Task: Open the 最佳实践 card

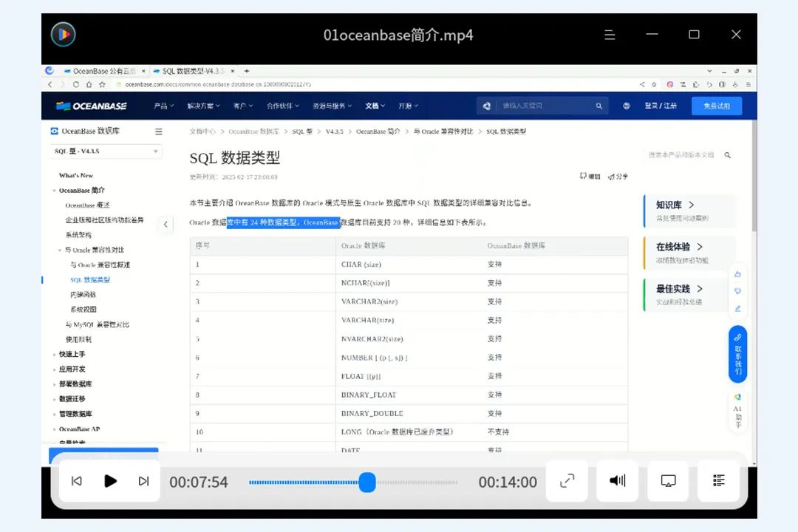Action: (x=689, y=295)
